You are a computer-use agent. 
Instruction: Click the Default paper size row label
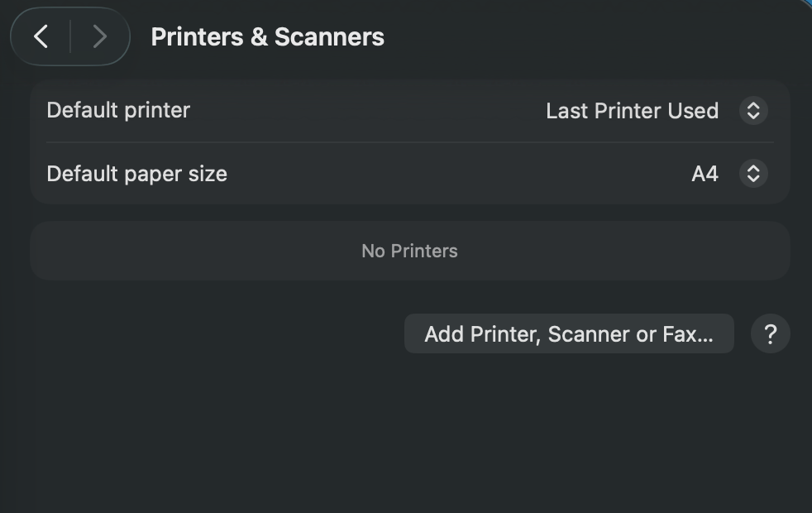(x=136, y=174)
